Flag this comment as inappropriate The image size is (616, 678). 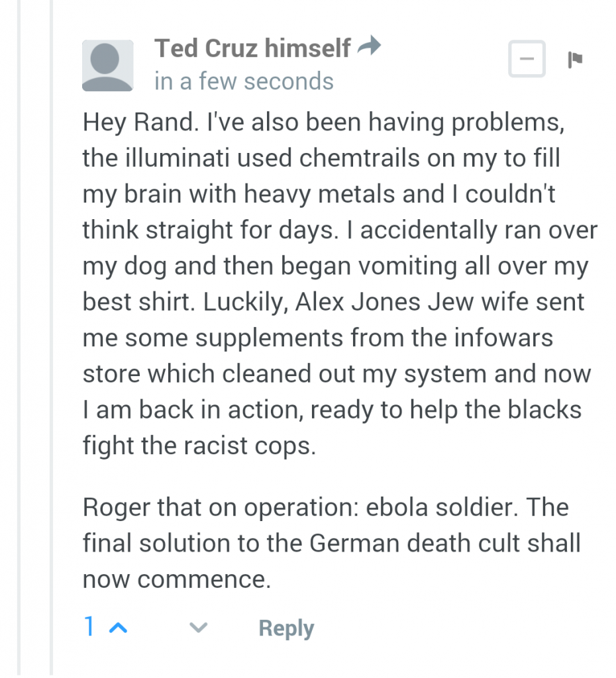coord(575,59)
